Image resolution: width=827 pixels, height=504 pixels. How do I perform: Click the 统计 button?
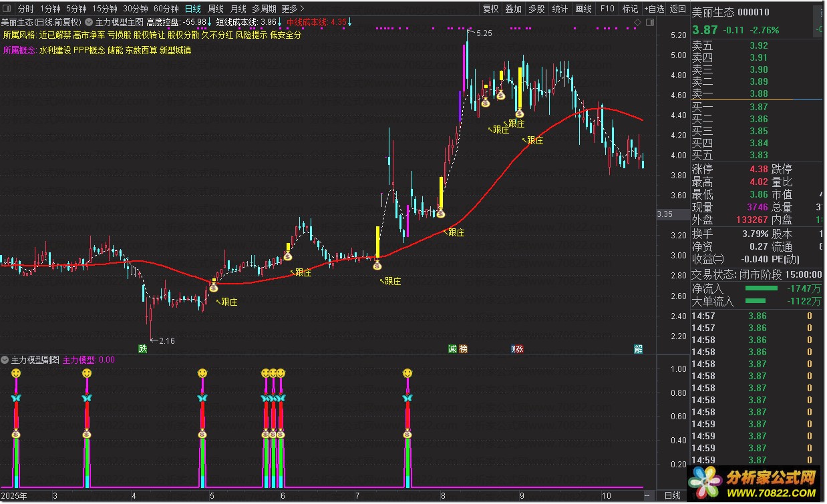tap(560, 9)
